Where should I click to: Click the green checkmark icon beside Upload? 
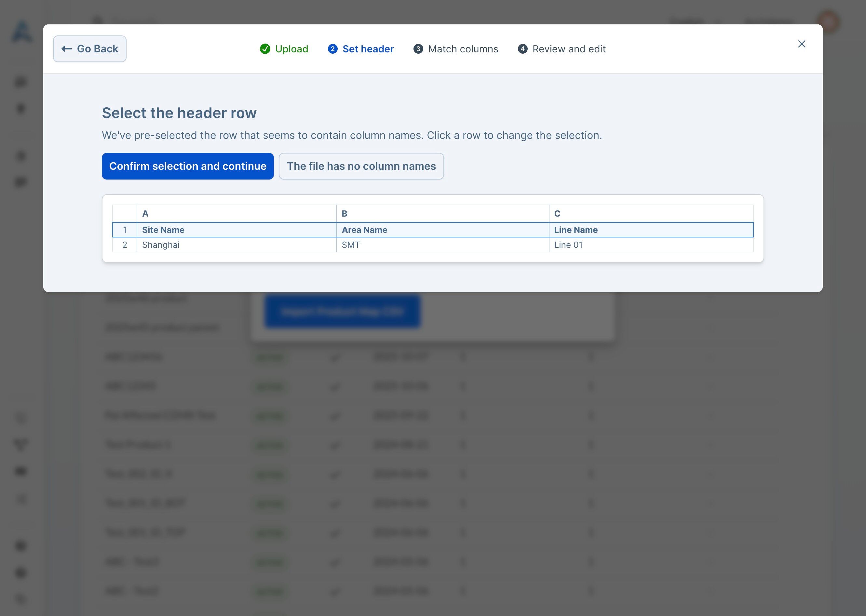pyautogui.click(x=265, y=49)
